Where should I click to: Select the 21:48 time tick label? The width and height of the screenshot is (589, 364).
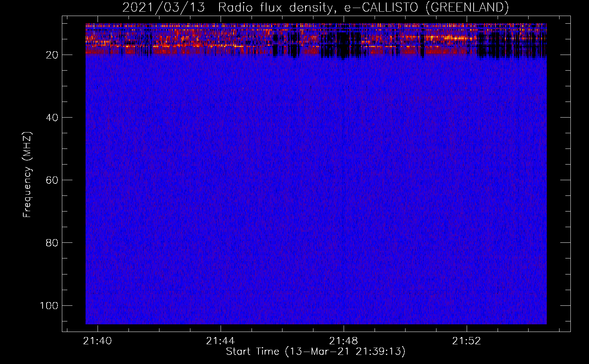coord(343,341)
